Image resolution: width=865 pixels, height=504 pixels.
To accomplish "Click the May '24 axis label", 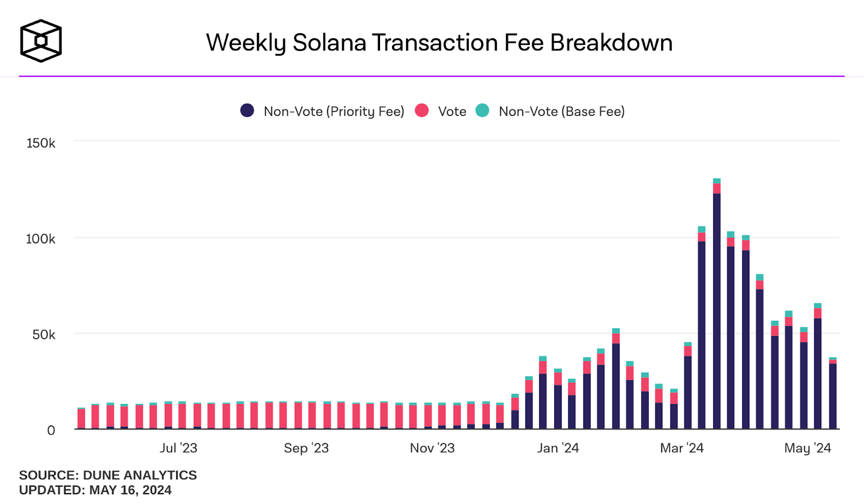I will coord(808,448).
